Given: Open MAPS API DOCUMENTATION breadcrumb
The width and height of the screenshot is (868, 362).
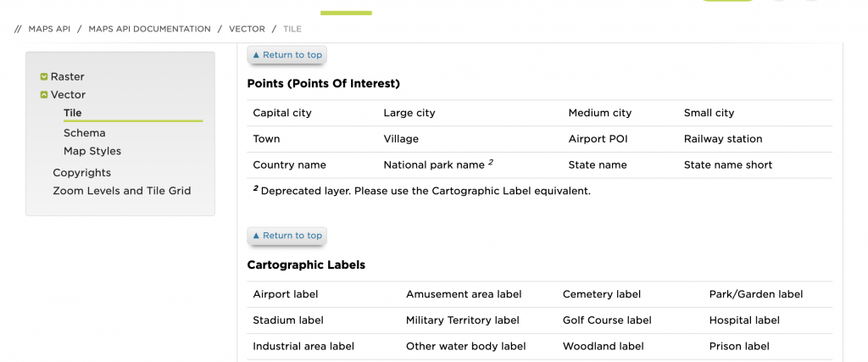Looking at the screenshot, I should pyautogui.click(x=149, y=29).
